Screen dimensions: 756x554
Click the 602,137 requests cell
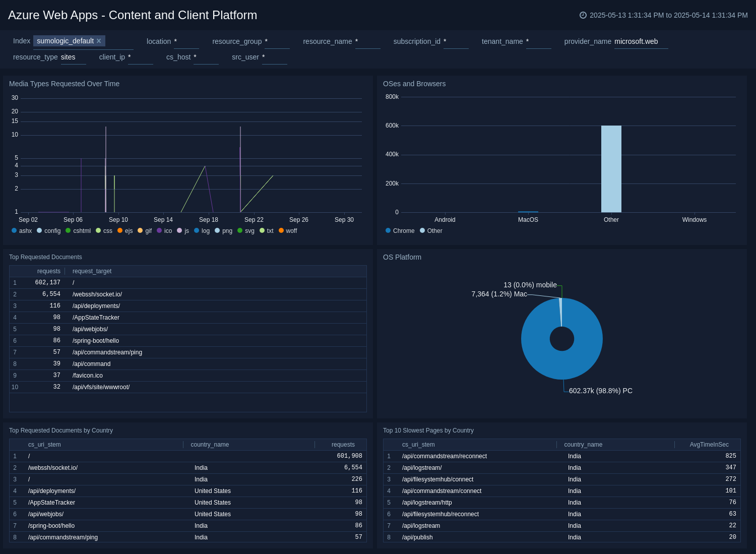pyautogui.click(x=48, y=283)
